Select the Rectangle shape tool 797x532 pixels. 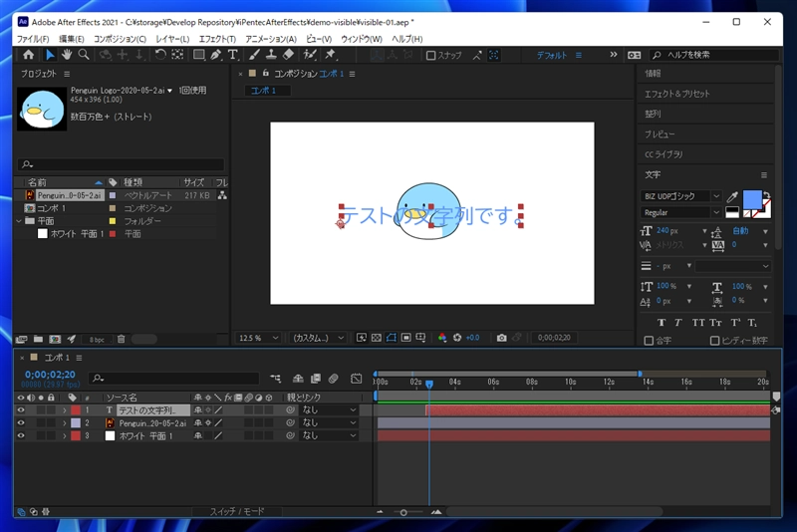click(x=199, y=55)
